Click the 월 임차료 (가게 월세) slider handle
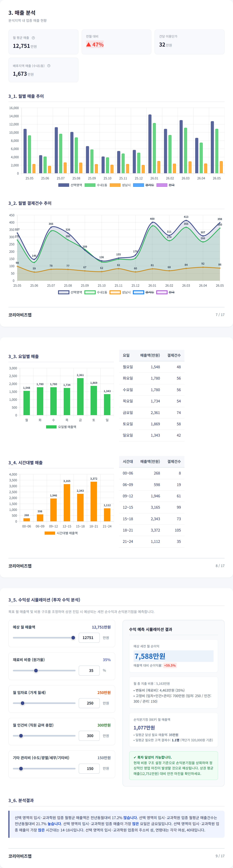233x868 pixels. 23,703
